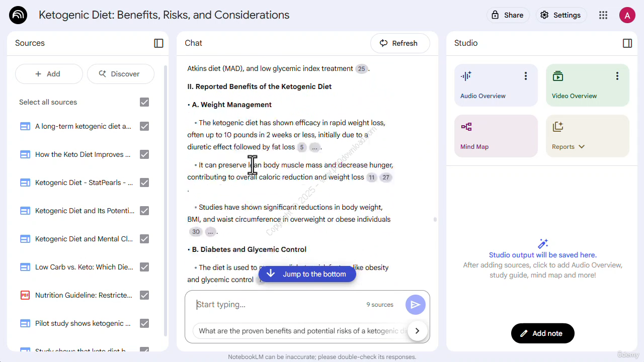This screenshot has height=362, width=644.
Task: Open the Mind Map tile
Action: click(x=496, y=136)
